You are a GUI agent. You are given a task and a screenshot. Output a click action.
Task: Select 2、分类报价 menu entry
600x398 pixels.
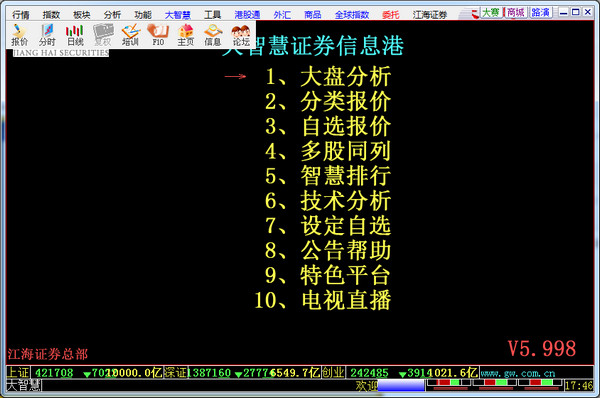[328, 101]
